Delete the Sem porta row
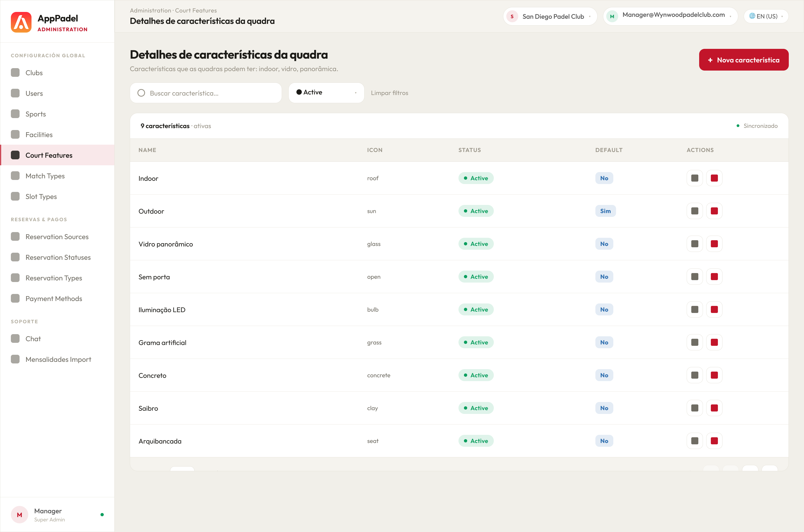The image size is (804, 532). (x=714, y=277)
